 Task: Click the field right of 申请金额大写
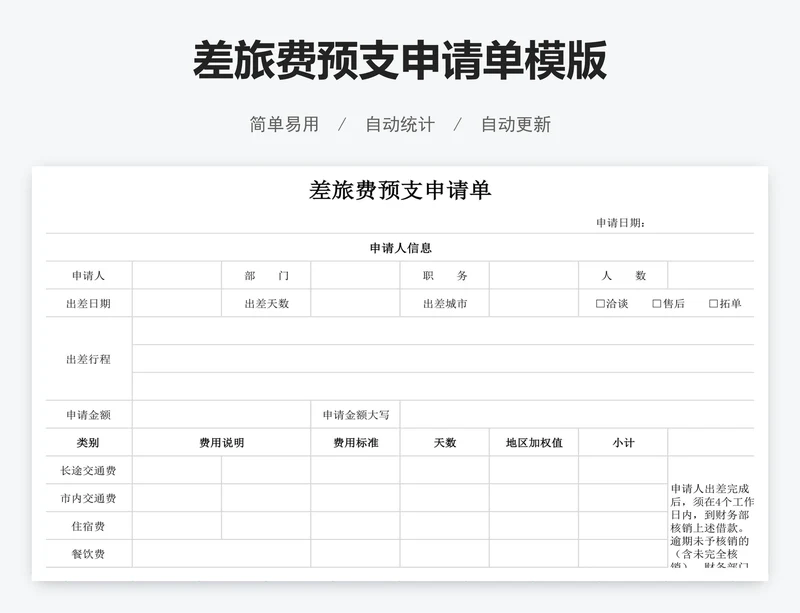(x=576, y=415)
